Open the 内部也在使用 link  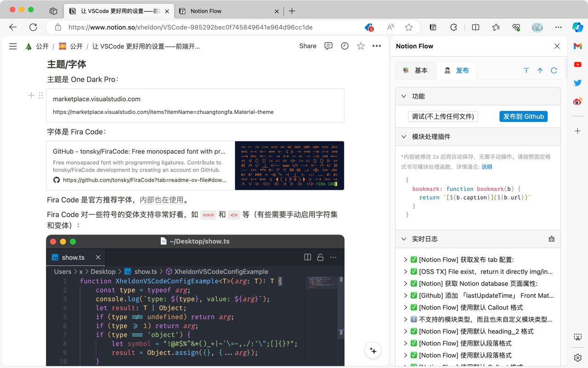point(161,200)
